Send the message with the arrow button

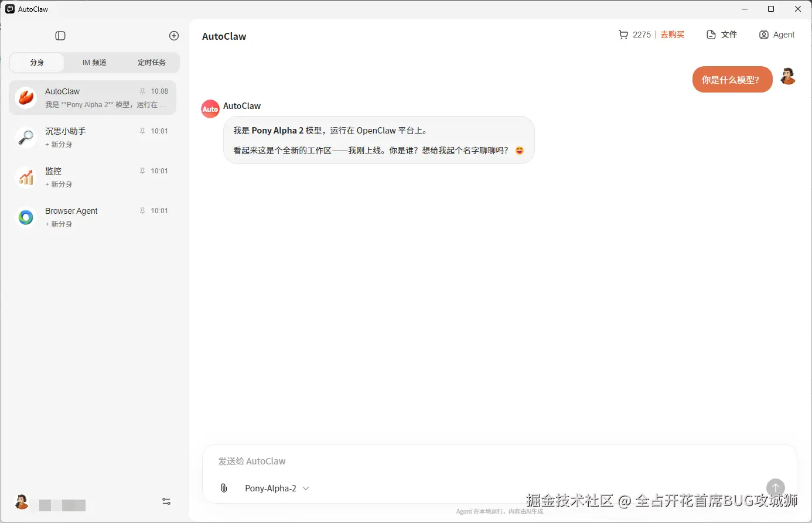tap(775, 487)
